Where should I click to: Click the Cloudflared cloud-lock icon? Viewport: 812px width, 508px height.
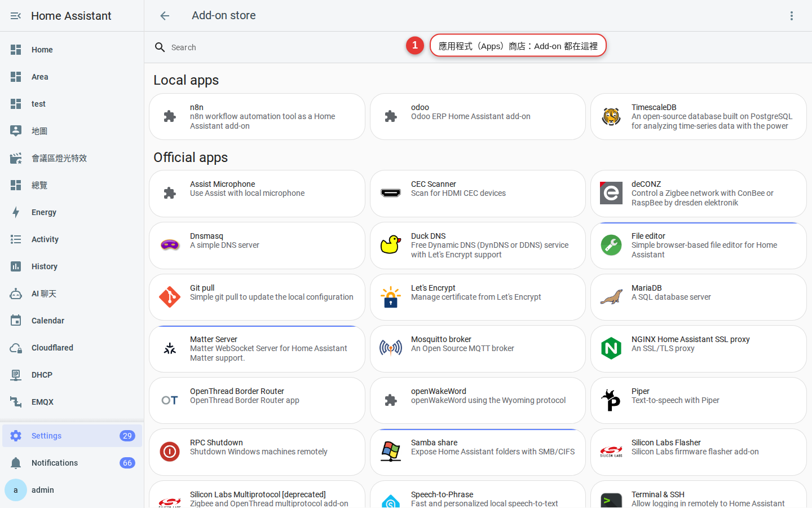tap(16, 348)
